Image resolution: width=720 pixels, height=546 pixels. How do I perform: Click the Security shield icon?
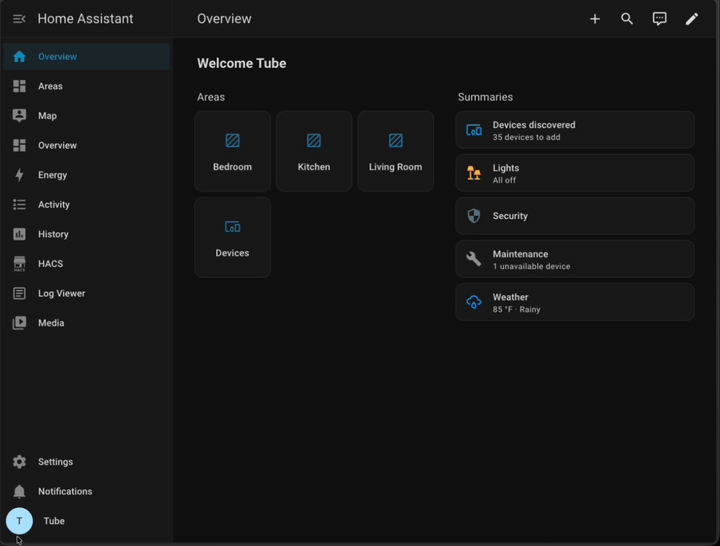click(474, 216)
